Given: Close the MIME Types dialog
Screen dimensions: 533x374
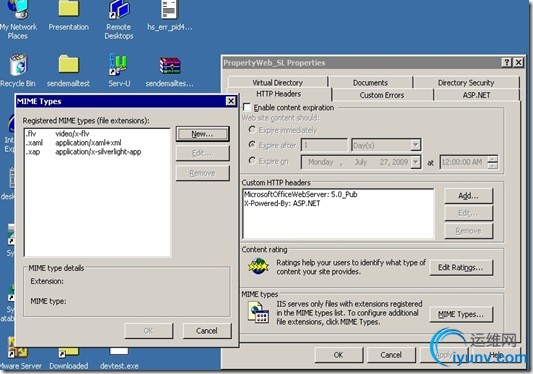Looking at the screenshot, I should 231,101.
